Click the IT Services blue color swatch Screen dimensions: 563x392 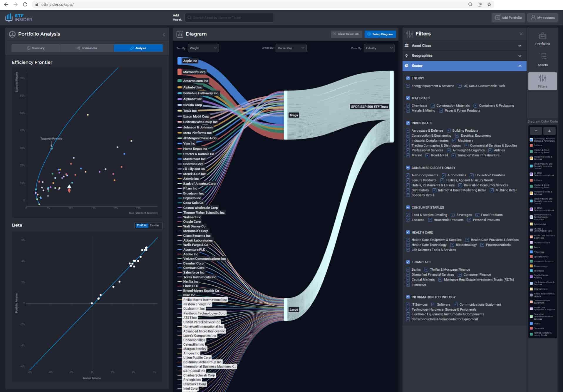pyautogui.click(x=531, y=252)
